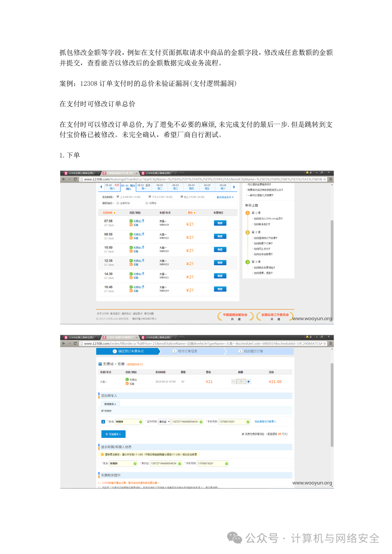Switch to first browser tab in first screenshot
Viewport: 392px width, 554px height.
[81, 173]
